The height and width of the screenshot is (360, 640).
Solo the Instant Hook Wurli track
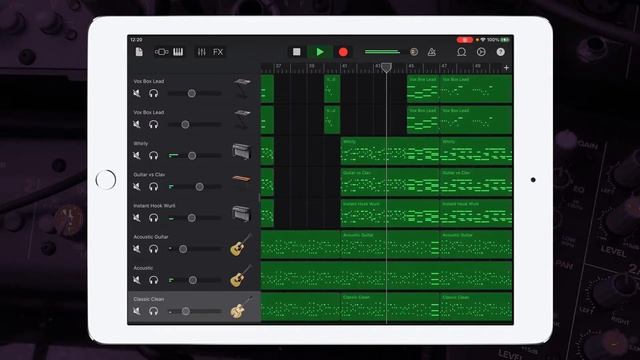(x=153, y=218)
